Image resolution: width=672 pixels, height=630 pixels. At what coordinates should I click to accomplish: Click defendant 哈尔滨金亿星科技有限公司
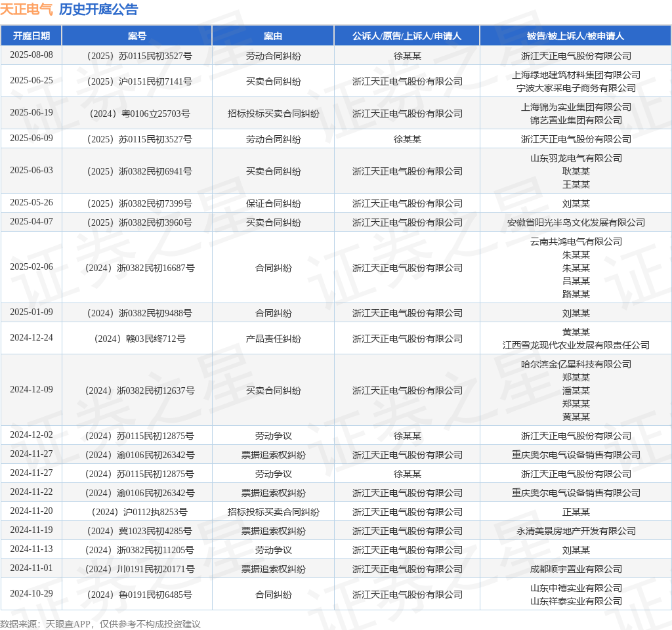pyautogui.click(x=576, y=364)
